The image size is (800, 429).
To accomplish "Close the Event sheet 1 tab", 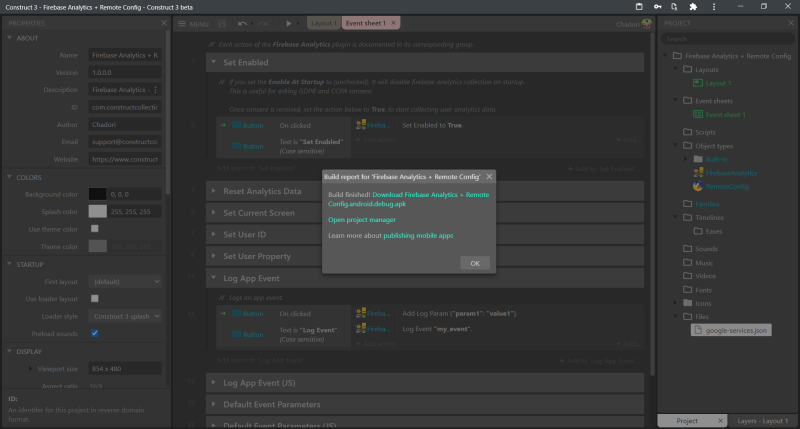I will pos(393,23).
